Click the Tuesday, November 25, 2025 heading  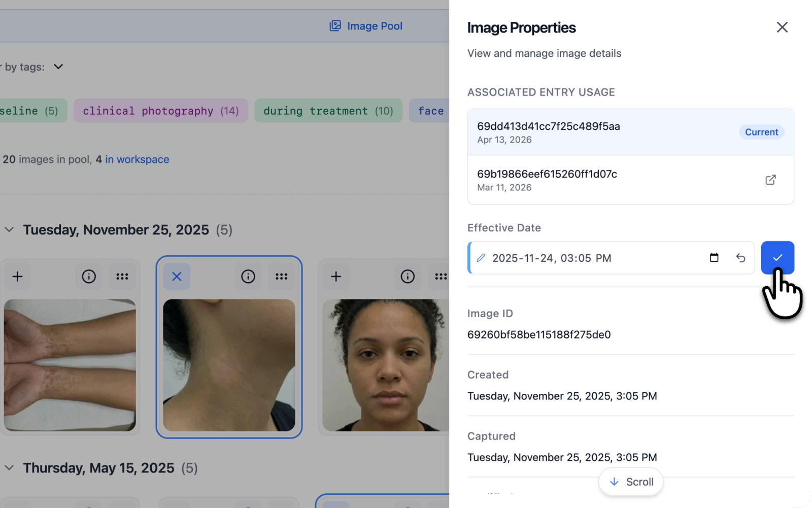click(116, 230)
